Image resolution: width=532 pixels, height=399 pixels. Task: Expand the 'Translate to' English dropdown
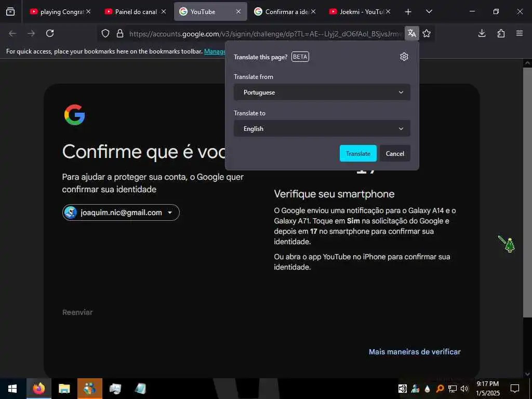322,129
